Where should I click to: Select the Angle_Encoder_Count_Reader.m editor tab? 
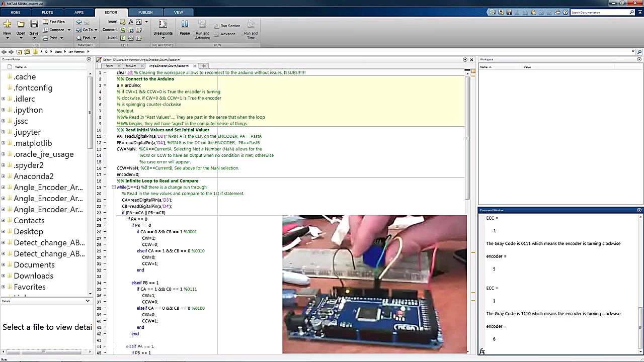[168, 65]
